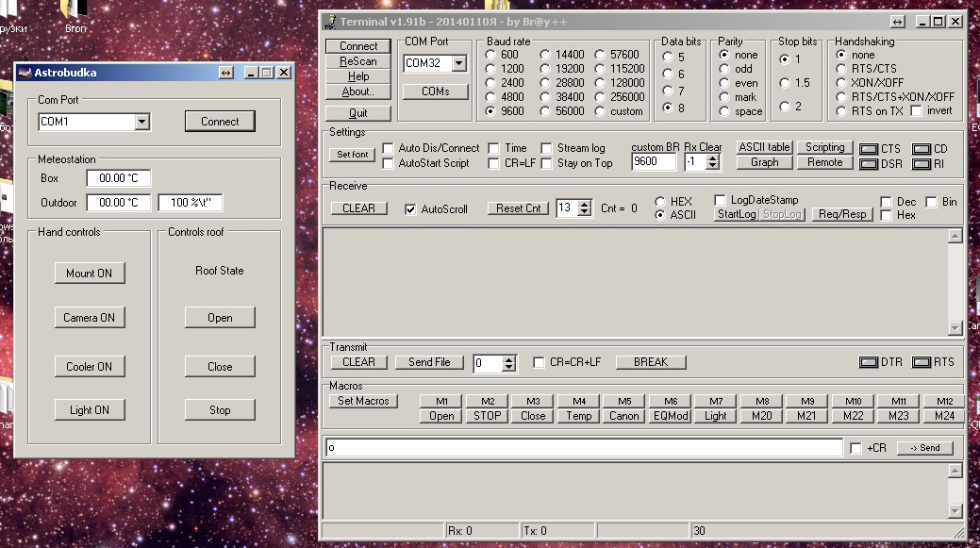Screen dimensions: 980x548
Task: Click the CD status indicator
Action: tap(922, 149)
